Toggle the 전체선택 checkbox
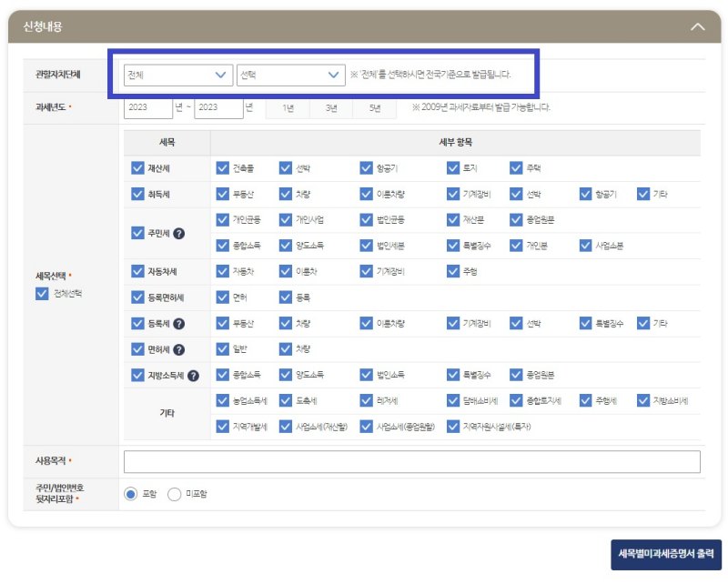This screenshot has height=584, width=728. click(x=42, y=294)
